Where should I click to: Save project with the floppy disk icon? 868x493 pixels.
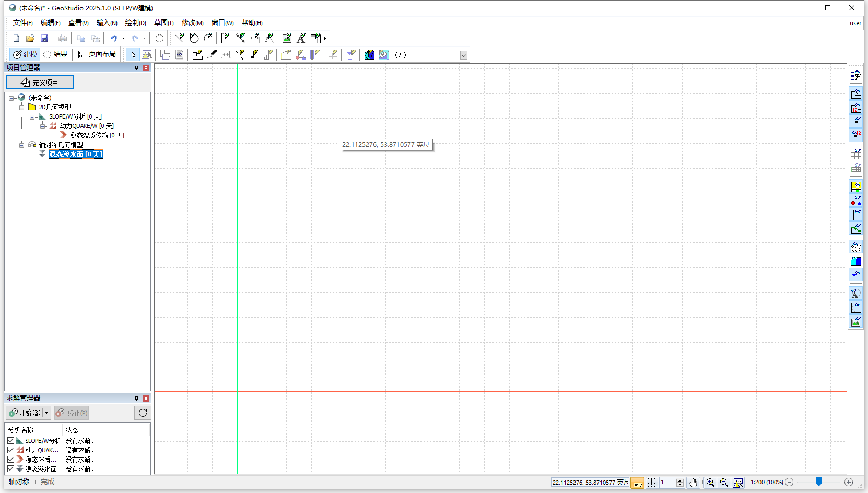(44, 38)
